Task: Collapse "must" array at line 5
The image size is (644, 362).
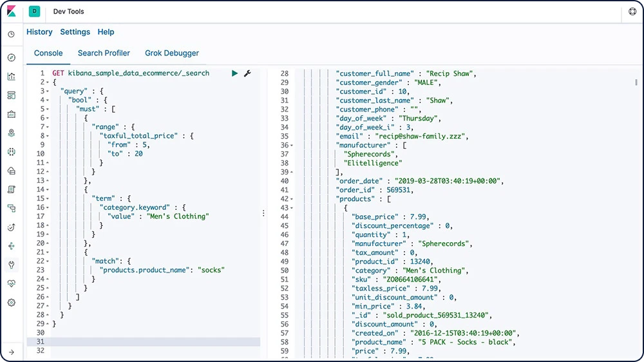Action: [47, 110]
